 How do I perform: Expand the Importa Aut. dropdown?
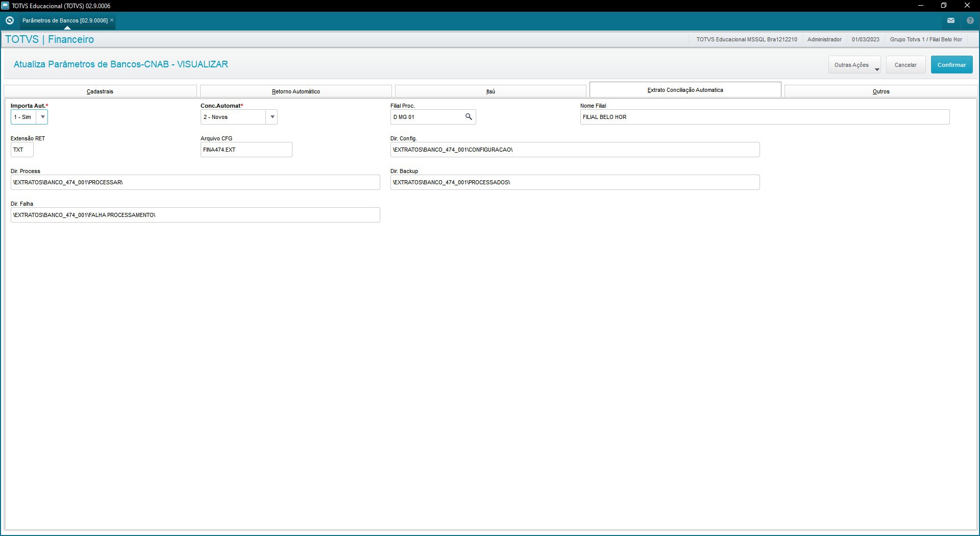click(43, 117)
